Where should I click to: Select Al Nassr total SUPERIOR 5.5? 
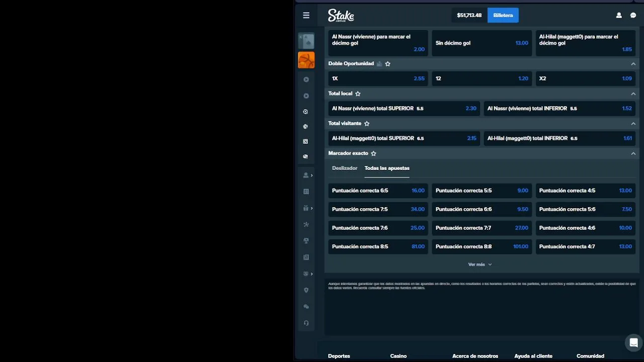404,109
